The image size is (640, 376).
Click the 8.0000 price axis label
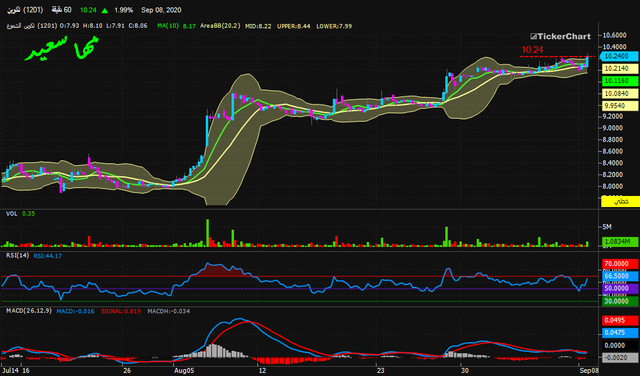(614, 186)
